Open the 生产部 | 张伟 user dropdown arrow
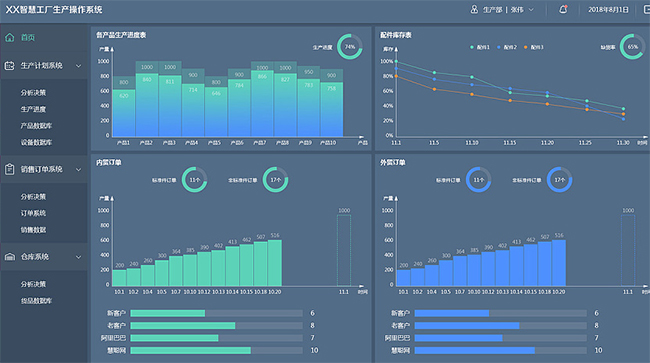Image resolution: width=650 pixels, height=363 pixels. point(531,10)
